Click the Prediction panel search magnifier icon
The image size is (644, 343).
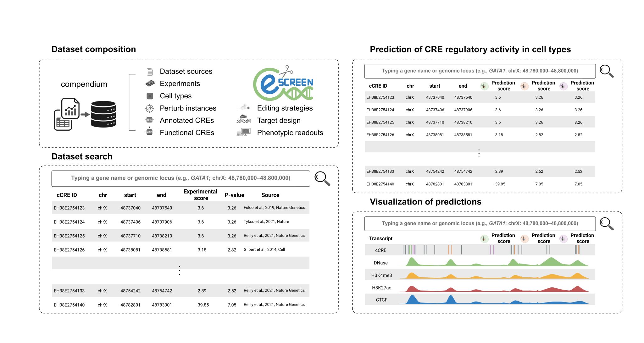pyautogui.click(x=606, y=71)
